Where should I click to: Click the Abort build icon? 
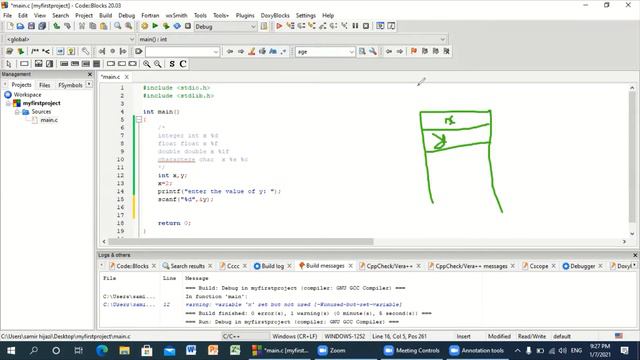pos(188,26)
